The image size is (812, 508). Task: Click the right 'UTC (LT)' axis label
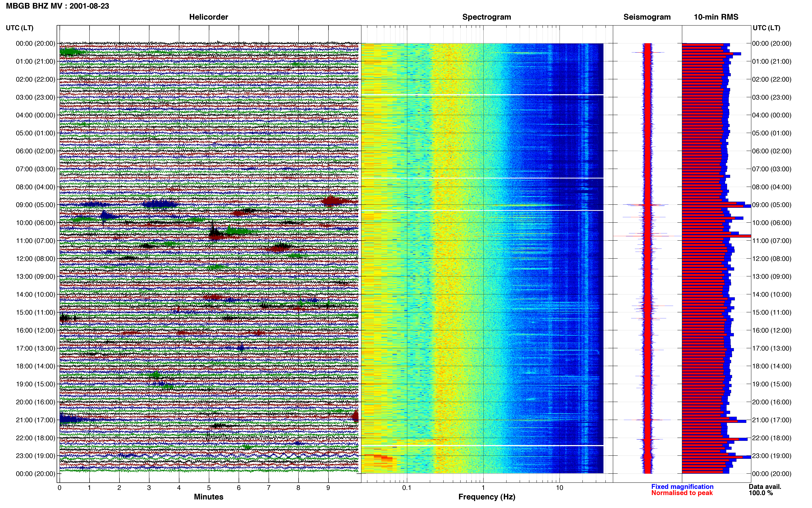pos(766,28)
